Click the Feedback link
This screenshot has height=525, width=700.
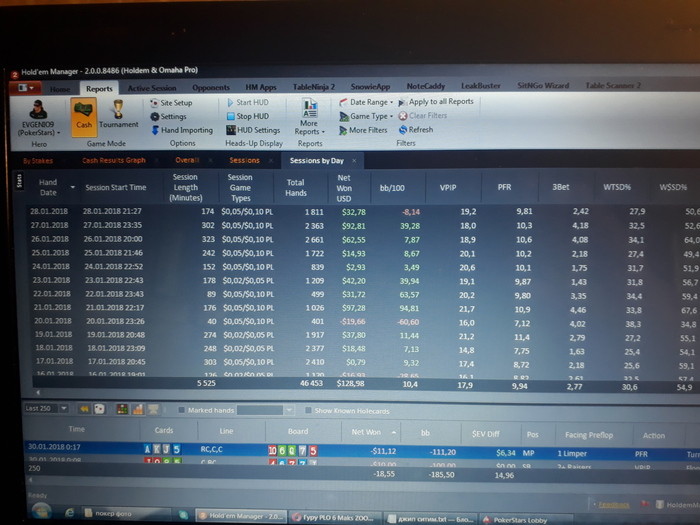point(614,505)
